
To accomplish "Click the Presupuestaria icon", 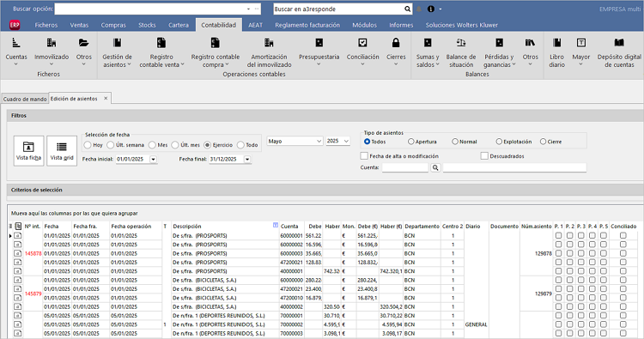I will coord(319,43).
